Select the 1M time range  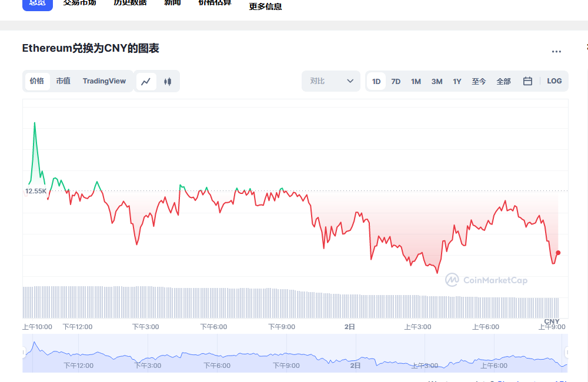(416, 81)
